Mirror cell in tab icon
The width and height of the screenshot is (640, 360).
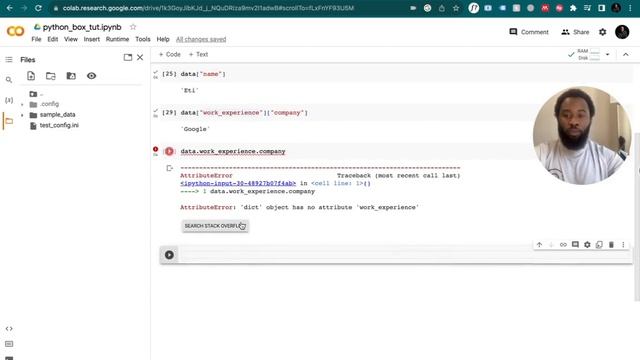[x=599, y=244]
